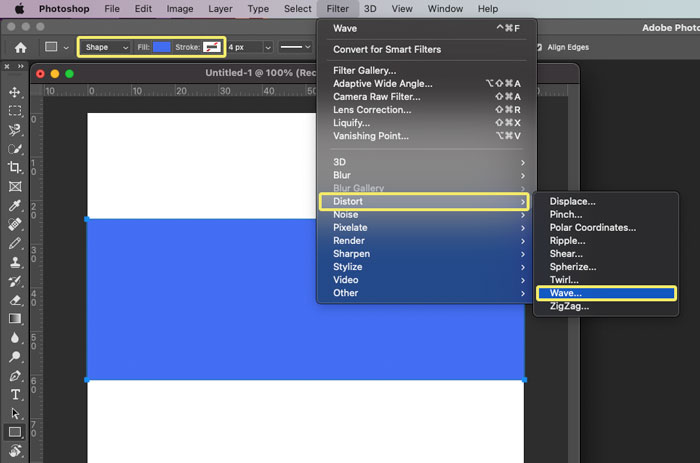Open the stroke line style dropdown
Screen dimensions: 700x463
[x=296, y=47]
